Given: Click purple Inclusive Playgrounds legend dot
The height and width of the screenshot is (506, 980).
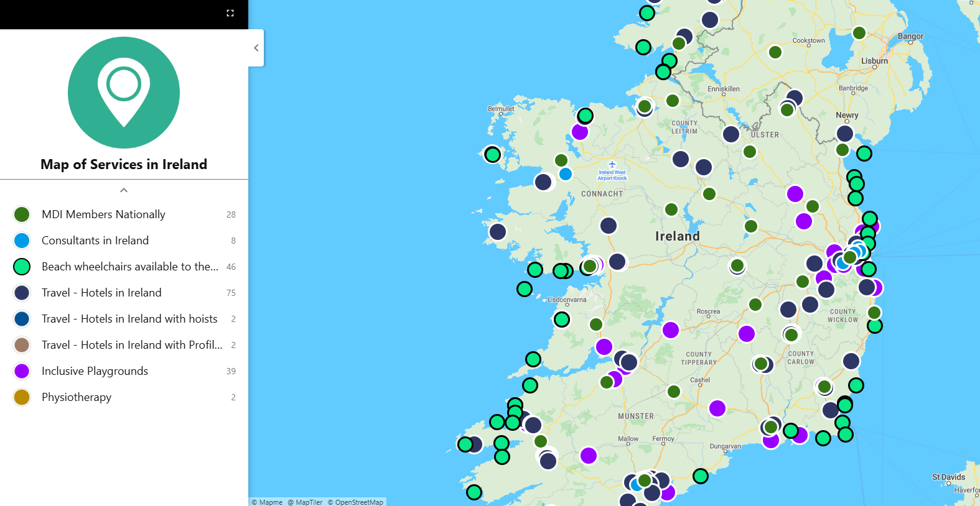Looking at the screenshot, I should pos(22,371).
